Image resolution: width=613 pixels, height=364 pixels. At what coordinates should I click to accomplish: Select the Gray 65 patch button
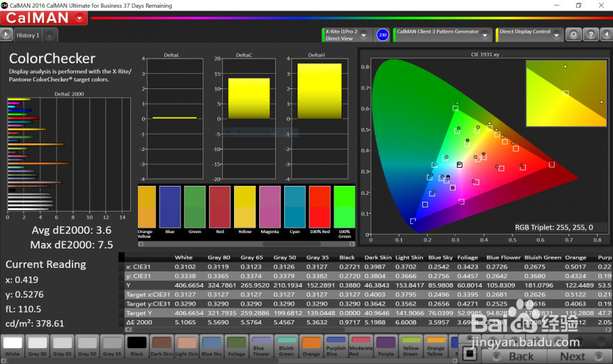click(63, 346)
